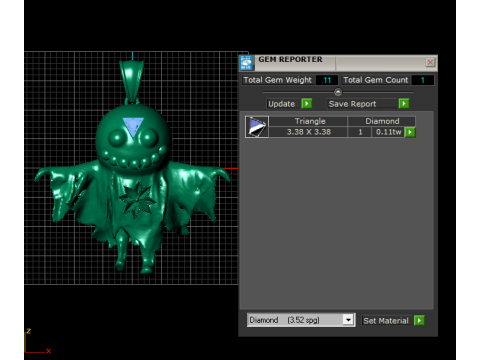Click the Save Report button label
The width and height of the screenshot is (480, 360).
[x=352, y=104]
